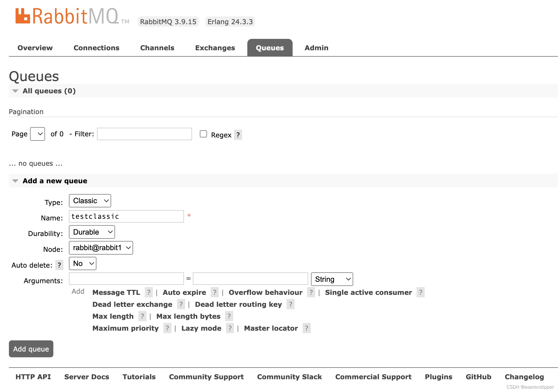This screenshot has width=558, height=392.
Task: Open the Server Docs link
Action: click(86, 377)
